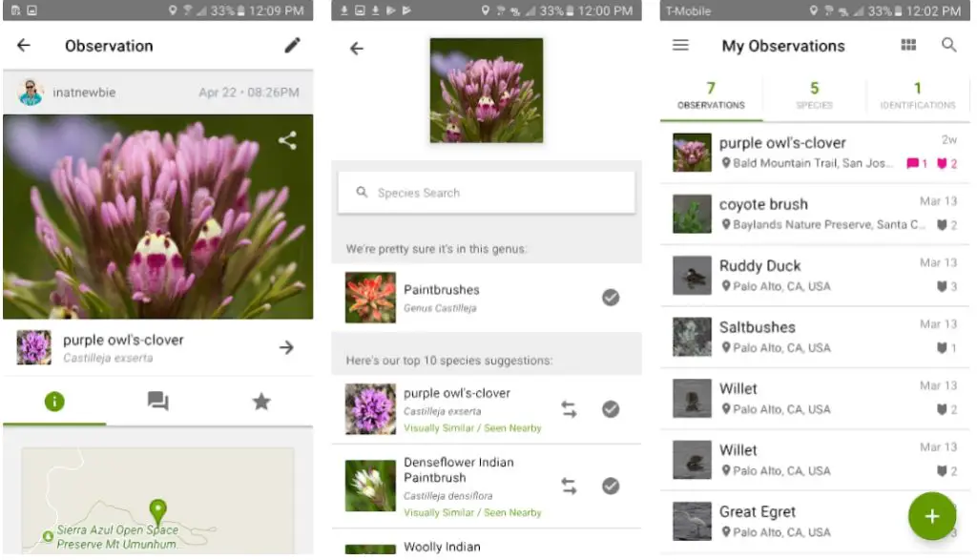Search within My Observations
The image size is (977, 560).
point(950,45)
